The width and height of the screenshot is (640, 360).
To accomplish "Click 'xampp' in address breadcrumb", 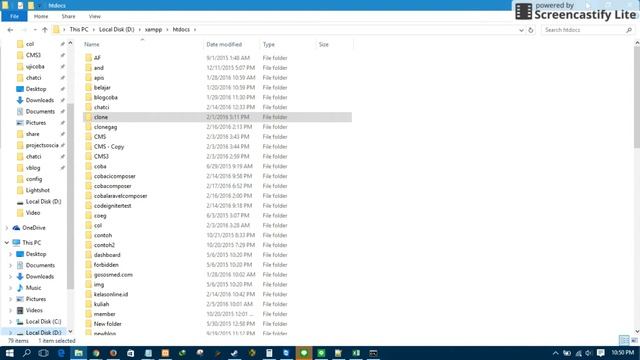I will [x=153, y=29].
